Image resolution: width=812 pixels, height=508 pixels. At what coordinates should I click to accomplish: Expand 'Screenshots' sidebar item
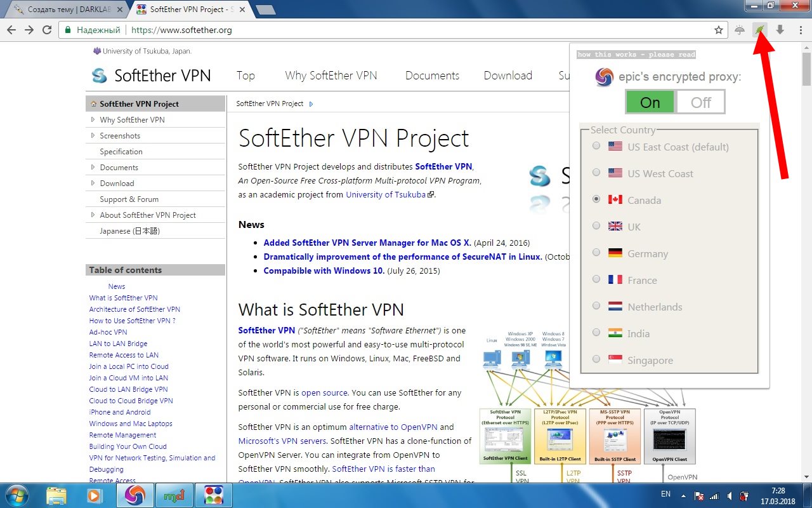point(93,135)
